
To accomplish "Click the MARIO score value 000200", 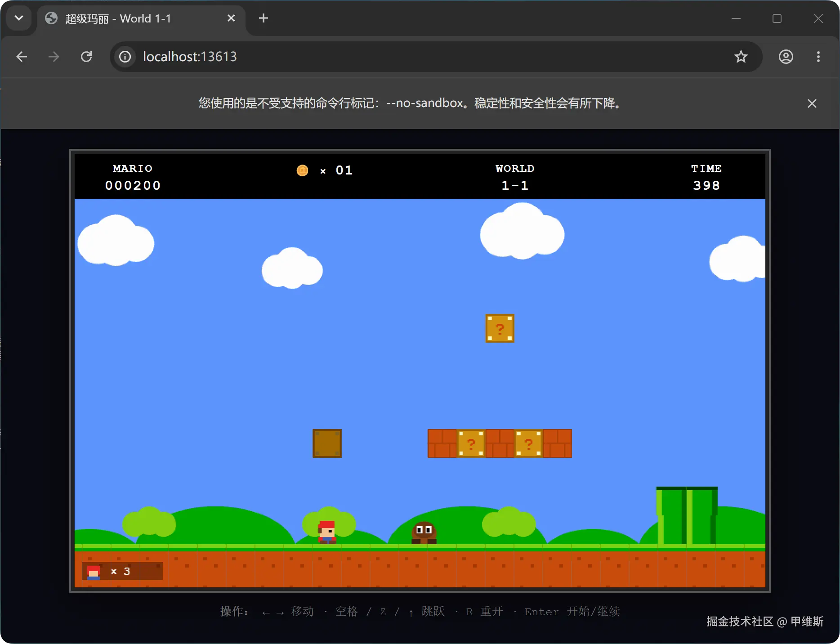I will pyautogui.click(x=133, y=185).
